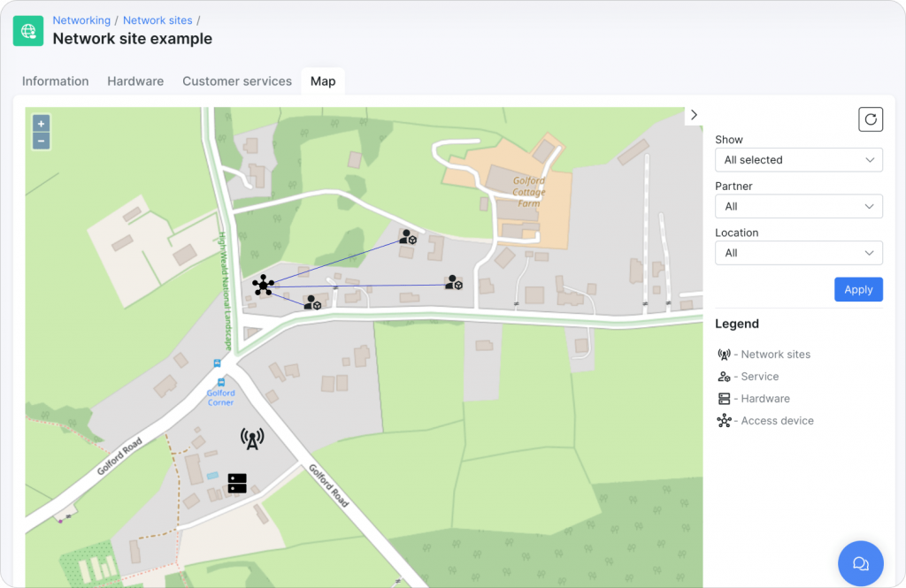The width and height of the screenshot is (906, 588).
Task: Open the Show filter dropdown showing All selected
Action: pyautogui.click(x=798, y=159)
